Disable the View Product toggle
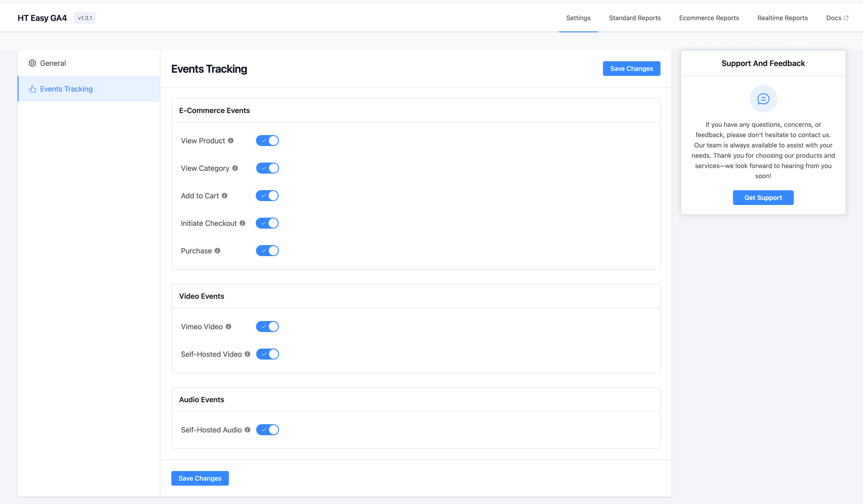 (x=267, y=141)
